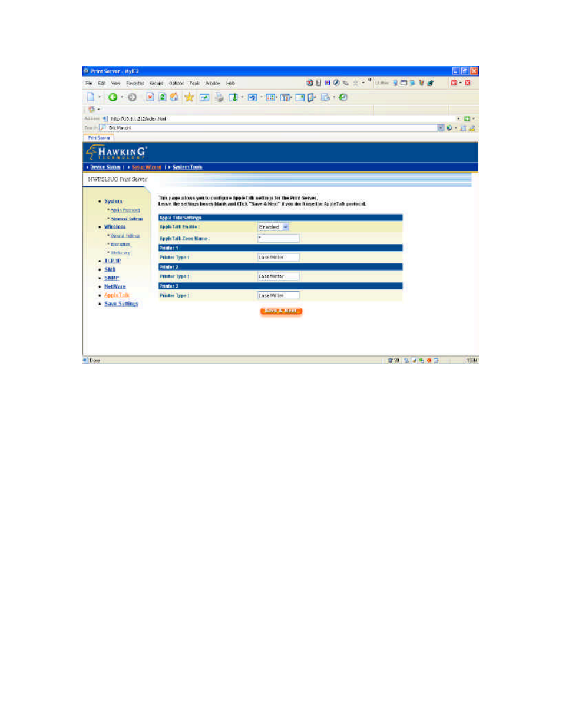Open the System Tools link

point(187,167)
